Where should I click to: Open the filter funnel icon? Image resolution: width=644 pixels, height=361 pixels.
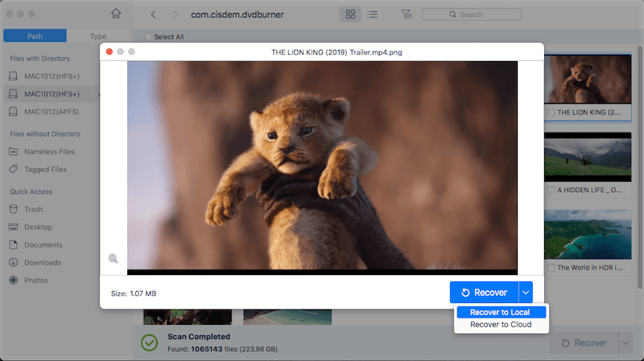(407, 14)
